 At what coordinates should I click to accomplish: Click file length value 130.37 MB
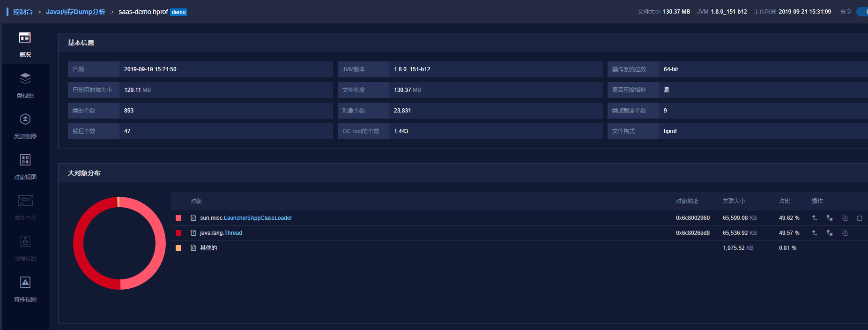click(408, 90)
